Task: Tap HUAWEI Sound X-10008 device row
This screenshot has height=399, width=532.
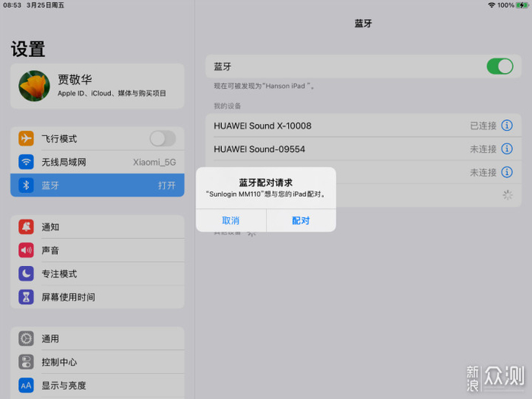Action: 363,125
